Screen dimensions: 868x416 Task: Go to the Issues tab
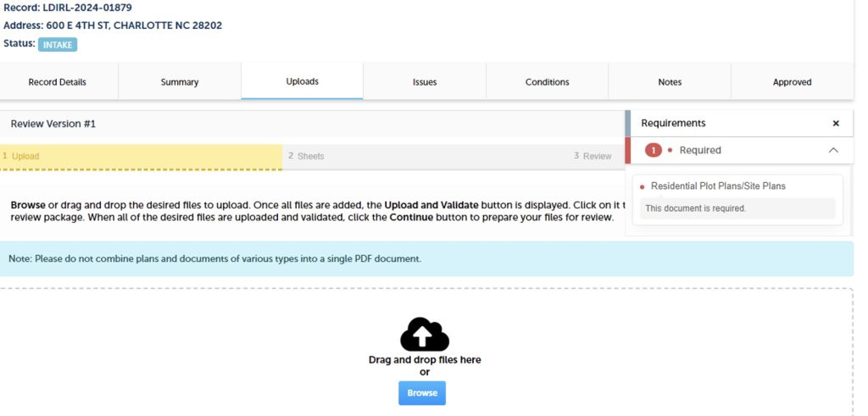click(x=425, y=82)
